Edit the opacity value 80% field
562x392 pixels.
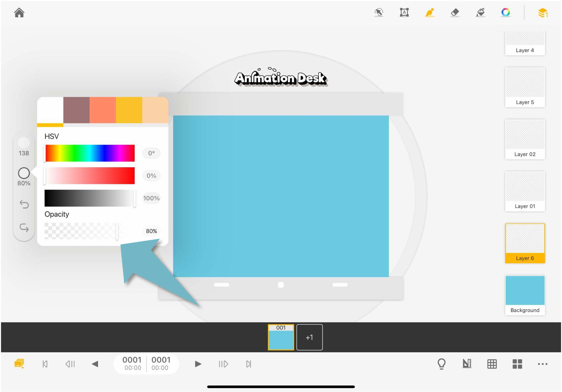[151, 231]
